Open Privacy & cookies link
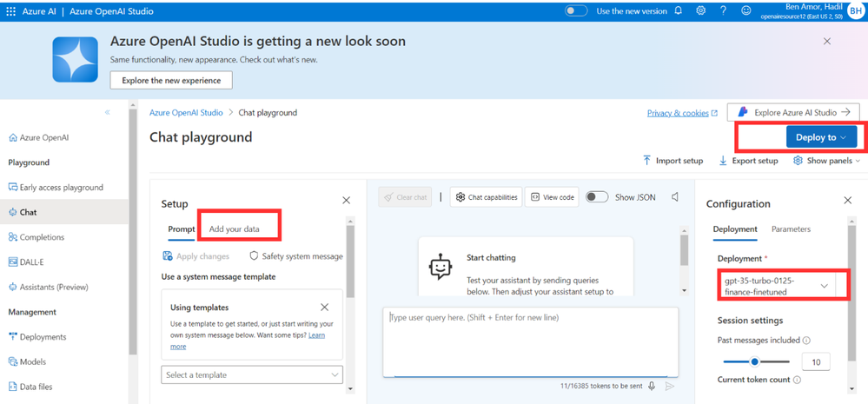This screenshot has width=868, height=404. [x=682, y=113]
